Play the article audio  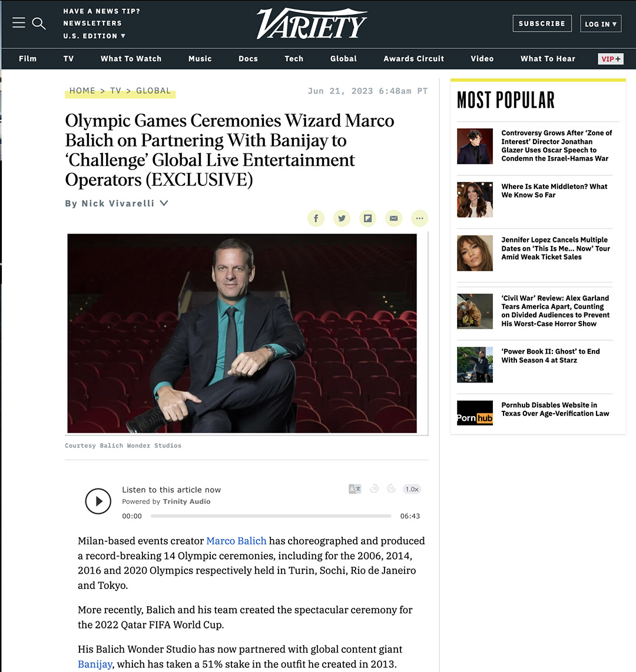tap(98, 501)
